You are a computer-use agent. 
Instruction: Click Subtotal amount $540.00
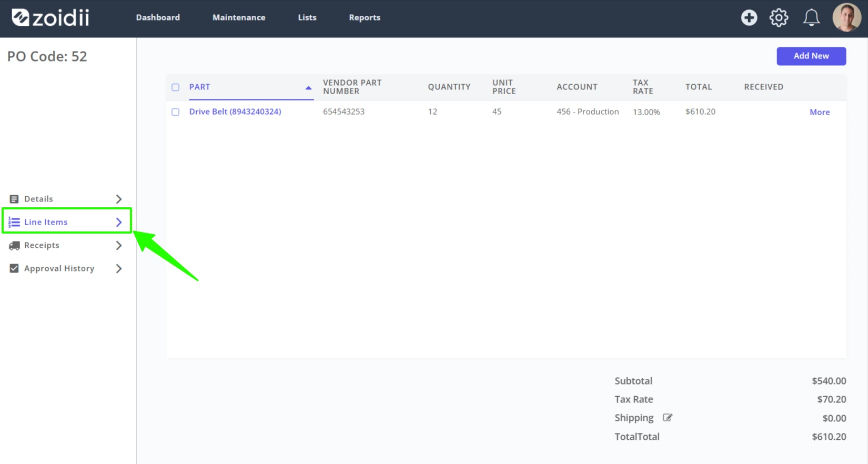coord(829,381)
